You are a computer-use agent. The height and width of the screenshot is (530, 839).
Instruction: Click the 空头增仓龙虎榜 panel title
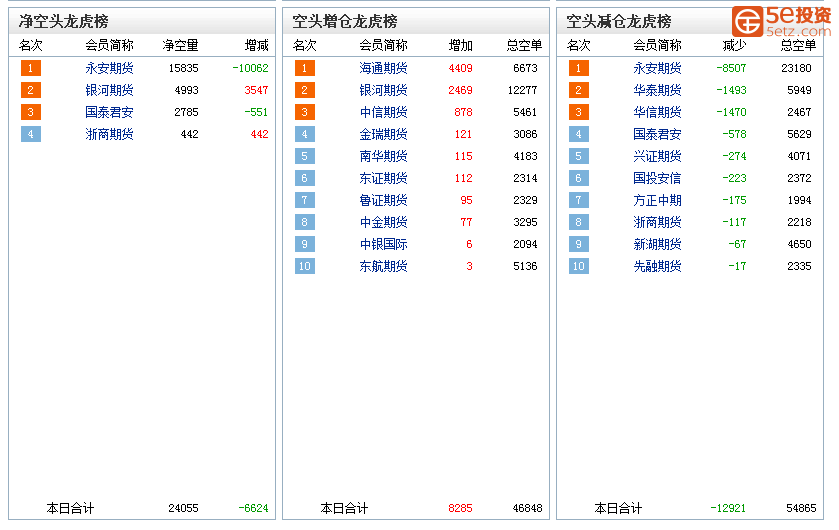(x=345, y=21)
